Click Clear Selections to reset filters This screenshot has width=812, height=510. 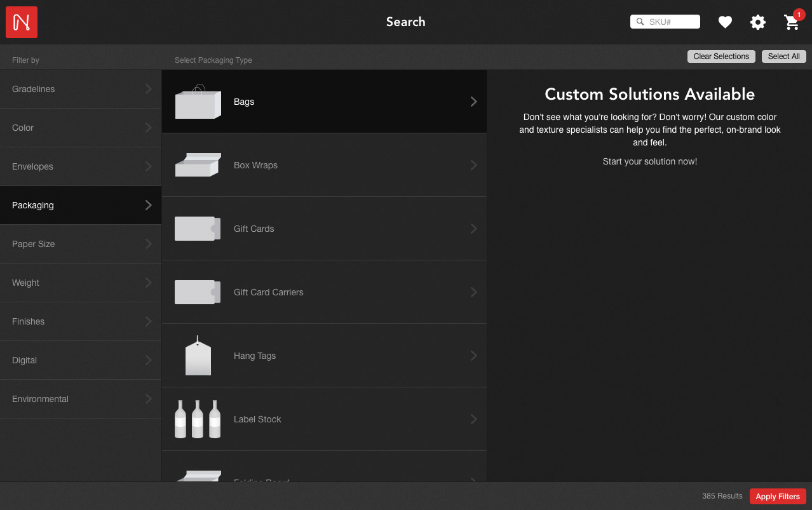721,56
